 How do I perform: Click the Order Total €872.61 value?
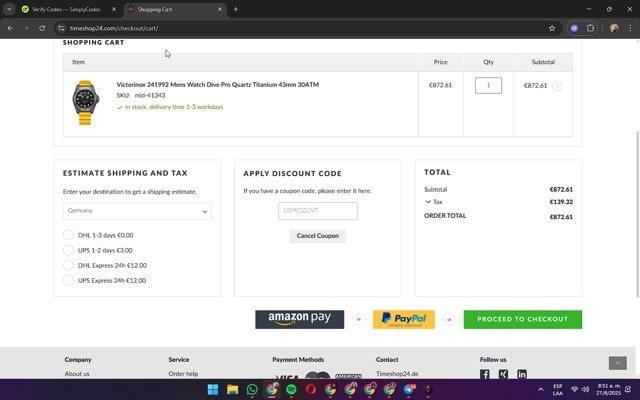pos(561,217)
